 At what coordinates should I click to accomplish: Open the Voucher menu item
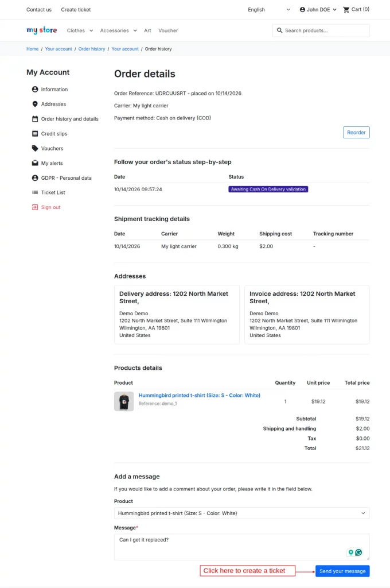tap(168, 31)
